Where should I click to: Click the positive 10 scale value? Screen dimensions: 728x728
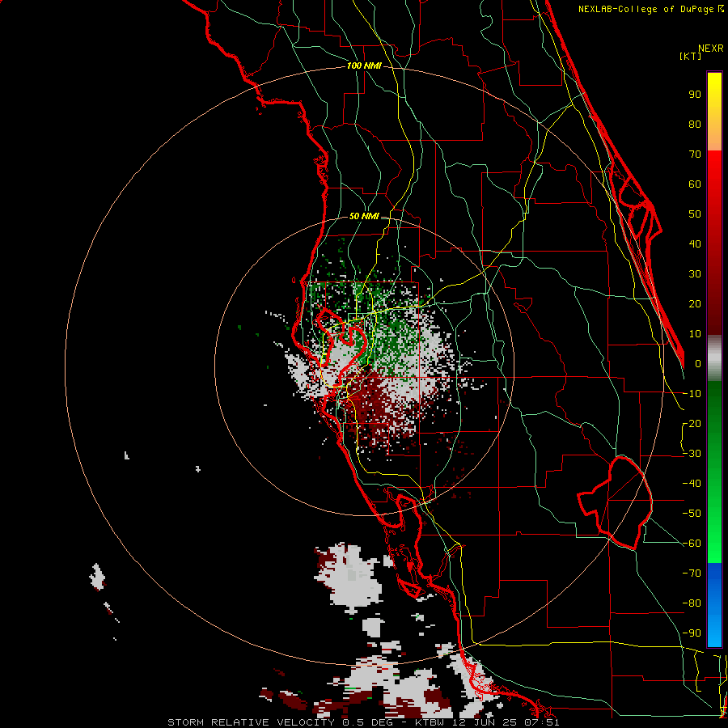click(x=695, y=334)
